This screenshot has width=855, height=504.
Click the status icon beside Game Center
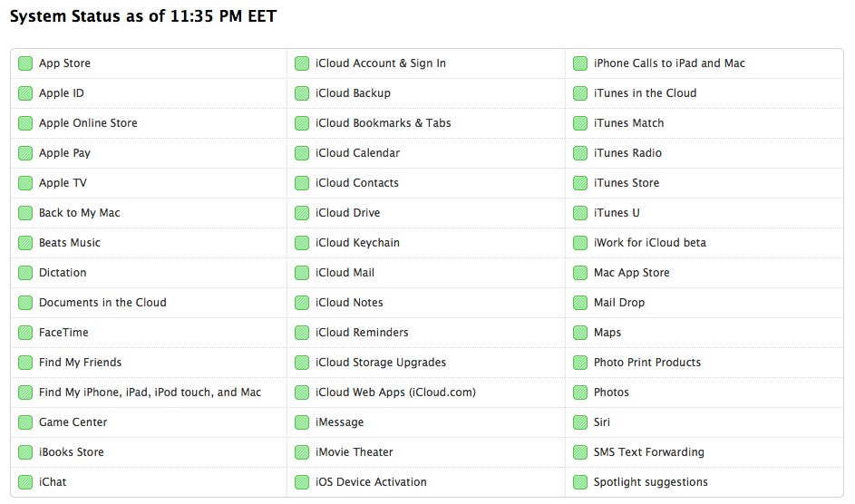25,422
